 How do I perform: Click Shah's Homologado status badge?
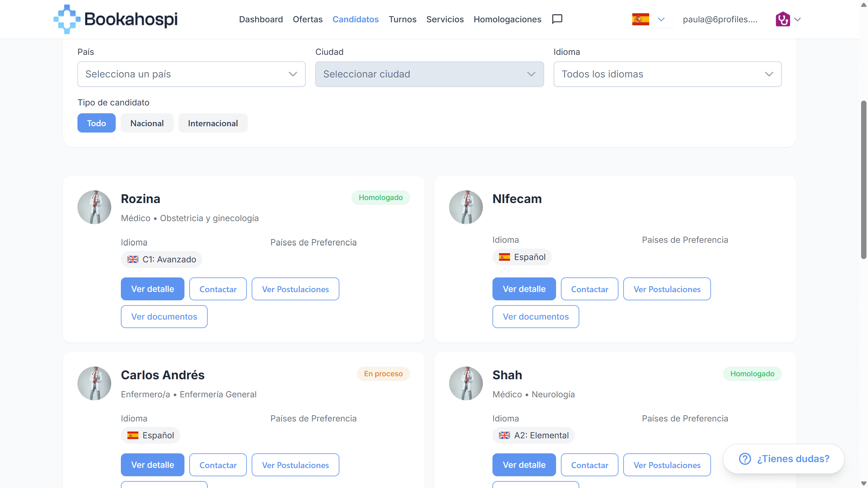tap(752, 374)
